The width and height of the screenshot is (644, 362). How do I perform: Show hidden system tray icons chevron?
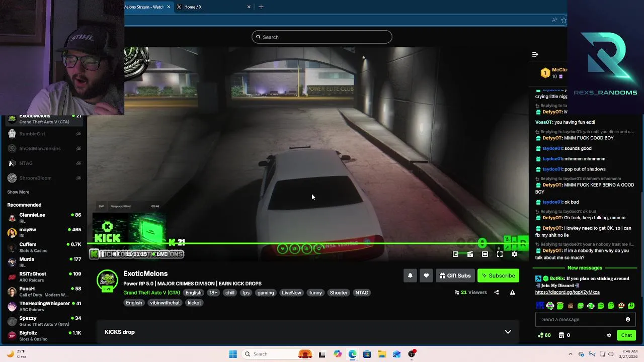pos(570,354)
